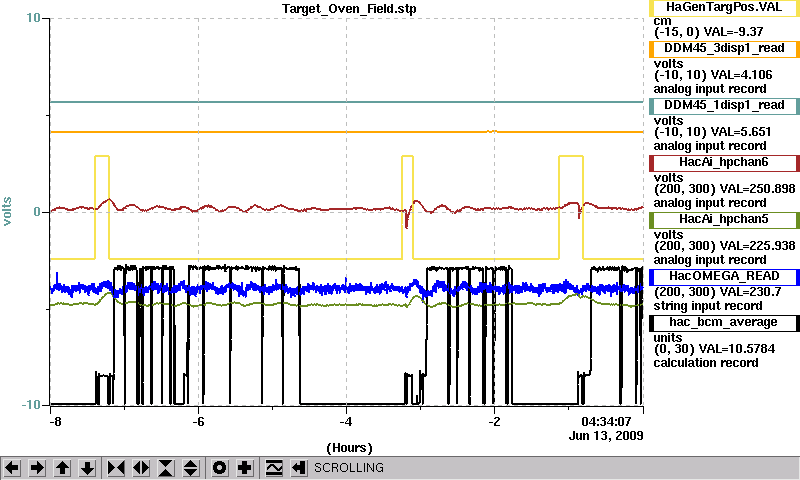Click the 0 label on the y-axis
The image size is (800, 480).
pyautogui.click(x=37, y=212)
